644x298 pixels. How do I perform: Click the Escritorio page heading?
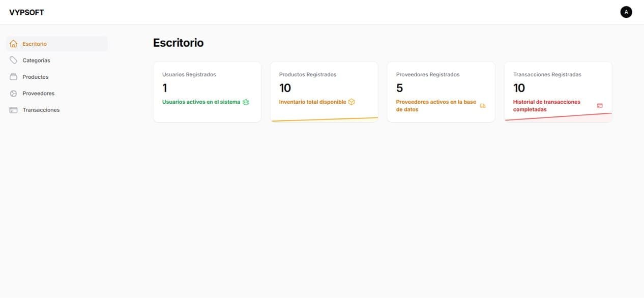coord(178,43)
